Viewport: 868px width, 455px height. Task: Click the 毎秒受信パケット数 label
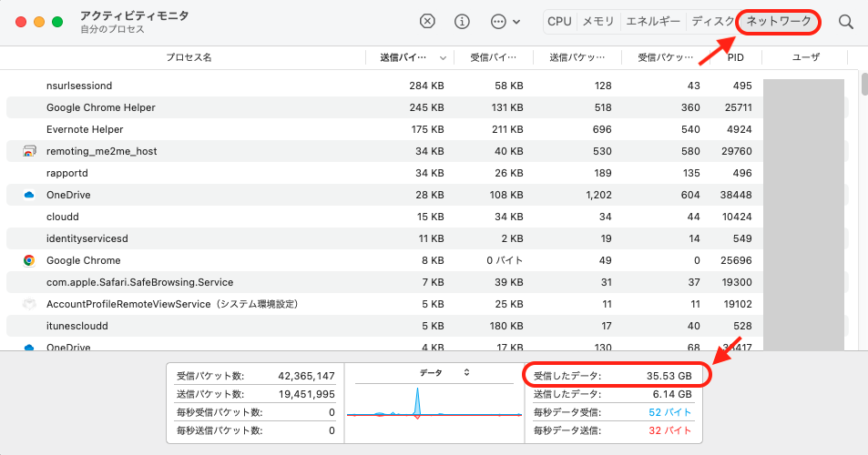220,412
